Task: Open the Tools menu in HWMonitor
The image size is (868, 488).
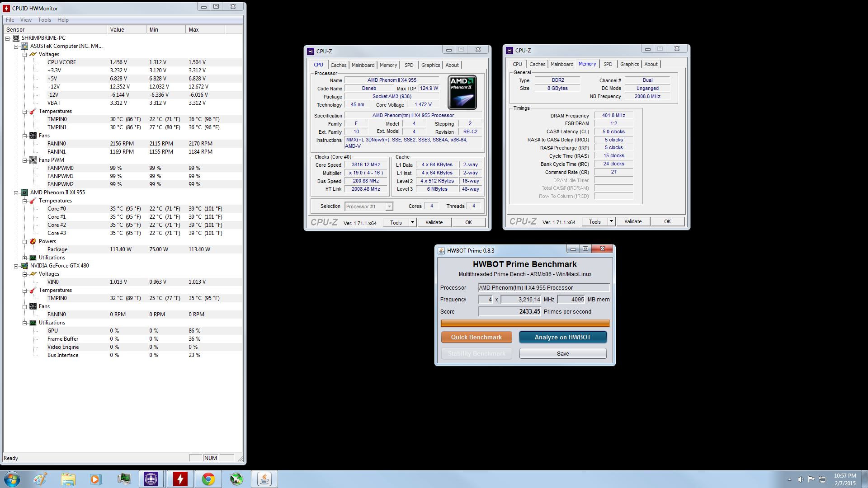Action: 44,20
